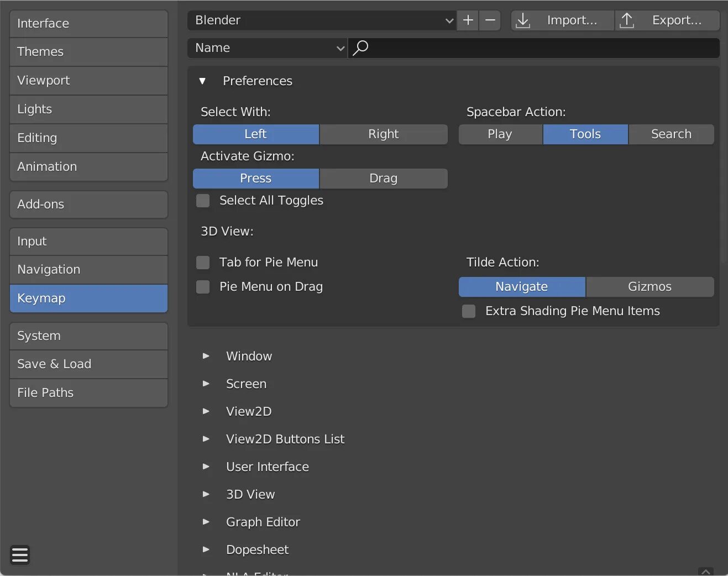Click the Import keymap download icon

[x=523, y=20]
